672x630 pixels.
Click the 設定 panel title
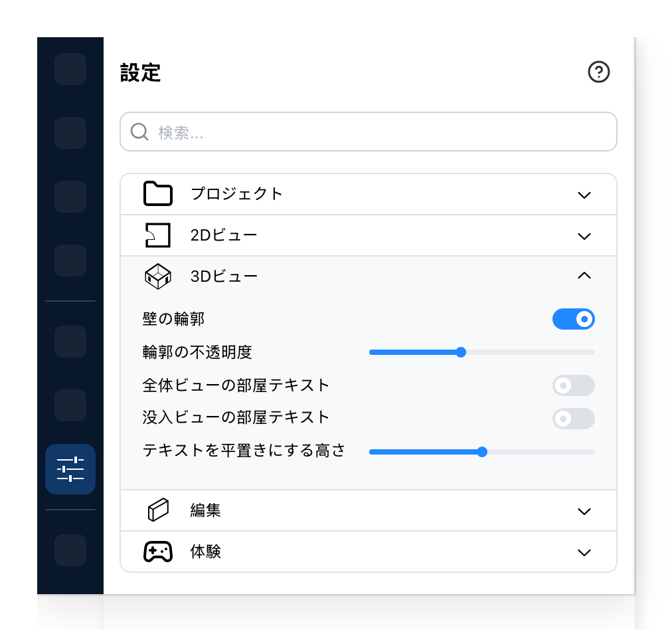(x=140, y=72)
